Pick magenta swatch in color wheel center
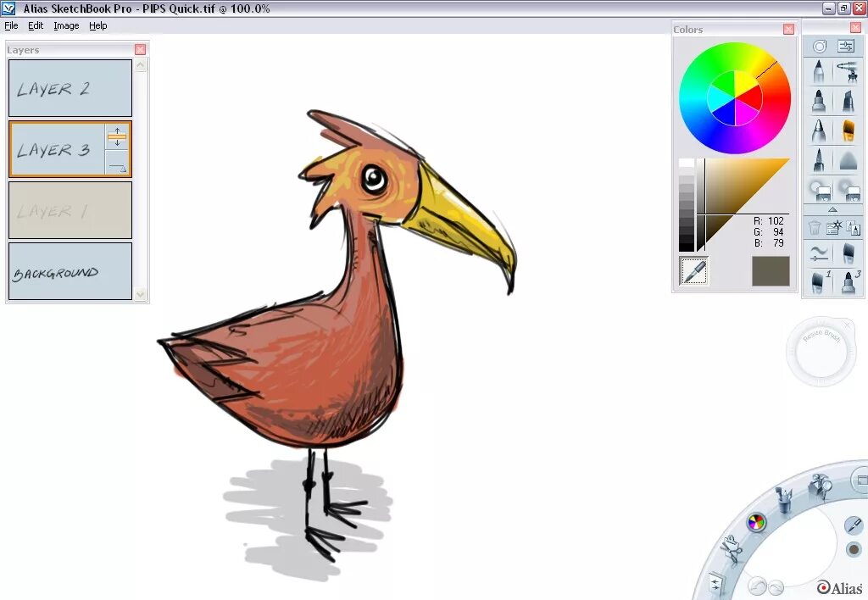 744,114
